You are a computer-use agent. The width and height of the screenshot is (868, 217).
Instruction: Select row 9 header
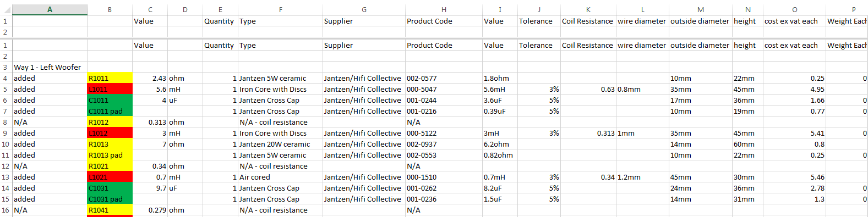click(x=6, y=133)
